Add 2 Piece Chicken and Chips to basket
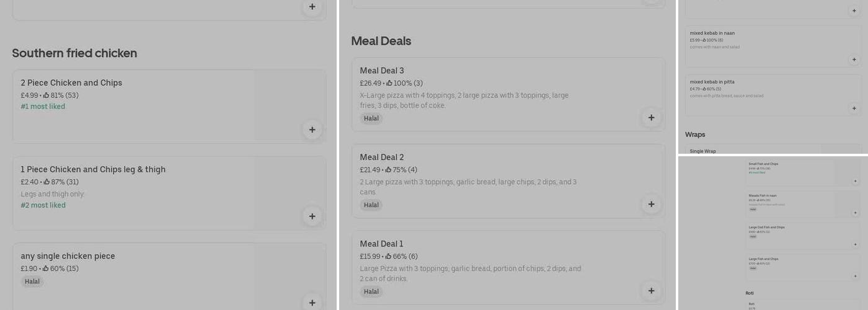The width and height of the screenshot is (868, 310). [312, 130]
